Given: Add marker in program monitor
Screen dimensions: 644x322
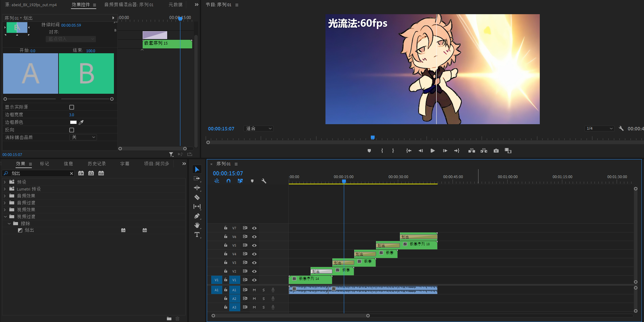Looking at the screenshot, I should 369,151.
